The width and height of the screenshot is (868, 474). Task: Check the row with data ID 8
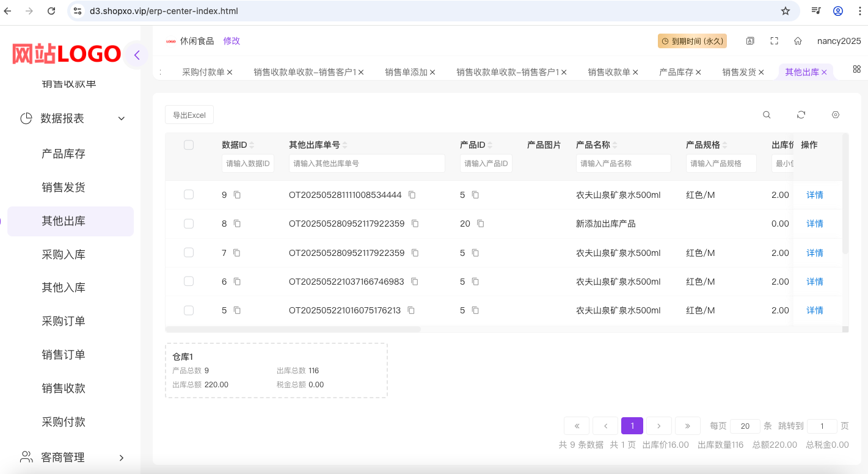click(189, 224)
